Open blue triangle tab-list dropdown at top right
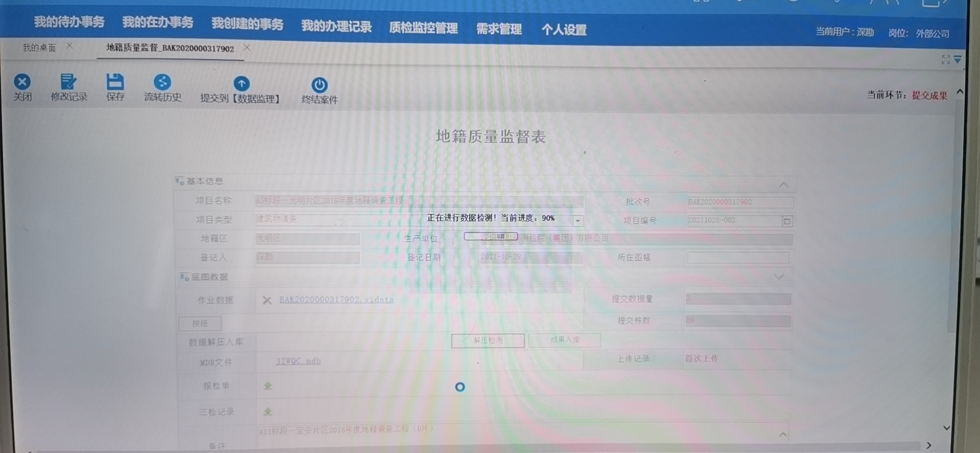Screen dimensions: 980x453 point(958,60)
